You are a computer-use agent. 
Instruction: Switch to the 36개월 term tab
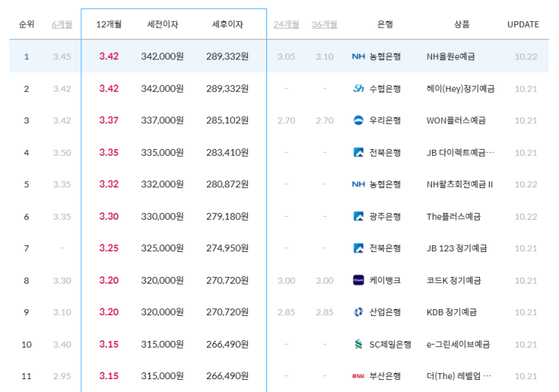(x=324, y=24)
